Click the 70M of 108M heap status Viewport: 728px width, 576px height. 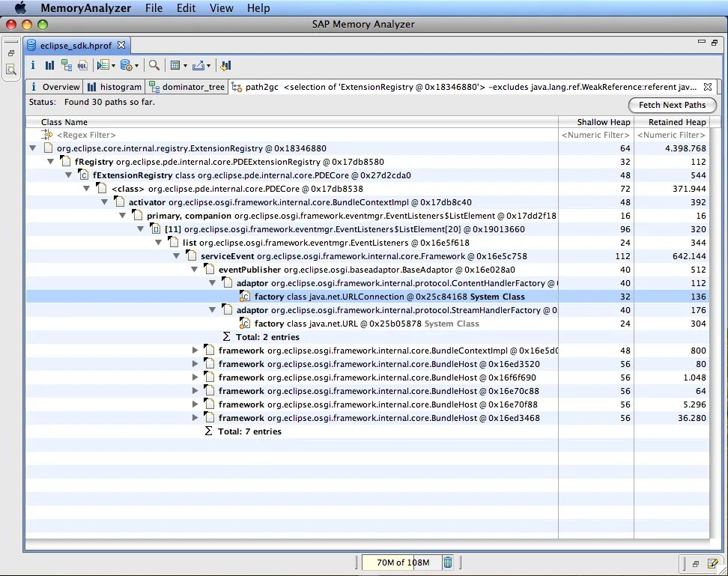[x=402, y=563]
